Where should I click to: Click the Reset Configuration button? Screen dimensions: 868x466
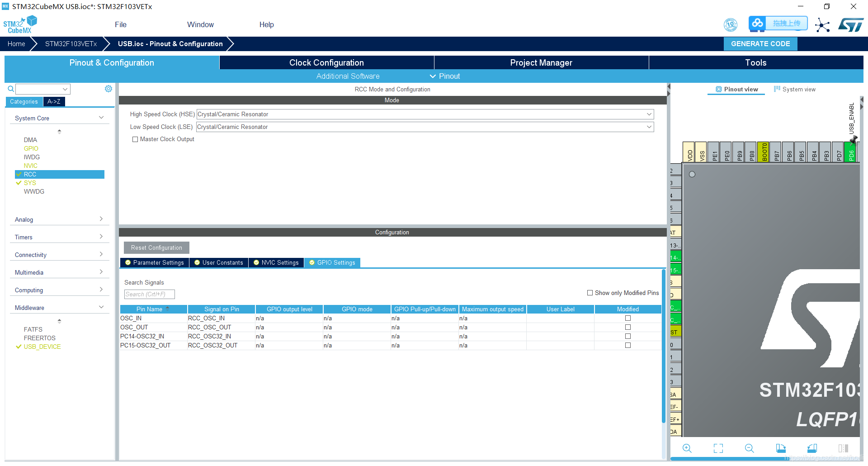pos(156,247)
